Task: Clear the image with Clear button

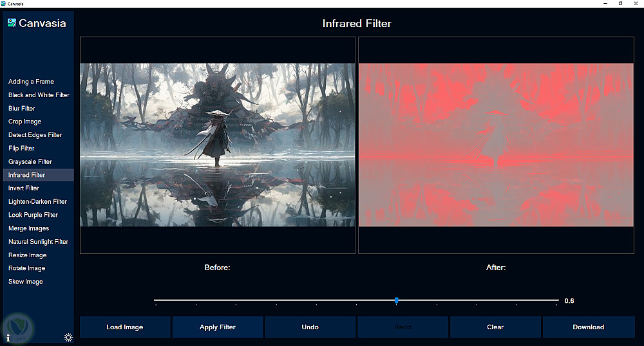Action: pyautogui.click(x=495, y=327)
